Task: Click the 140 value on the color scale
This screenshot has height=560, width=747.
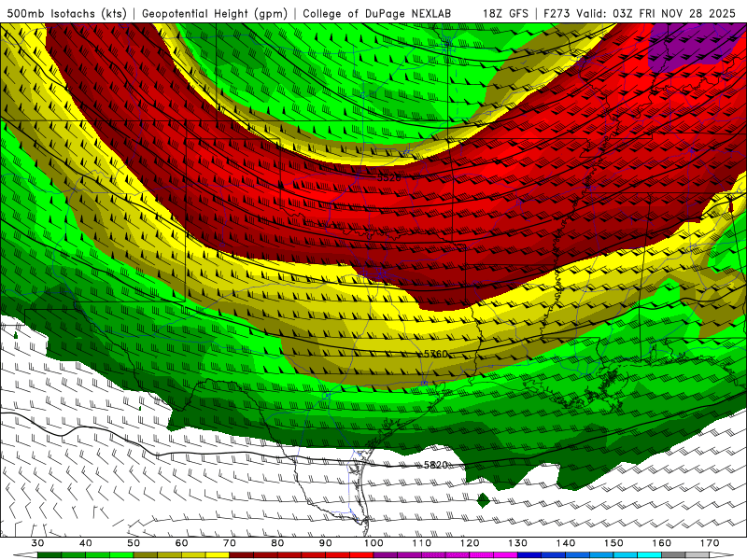Action: [566, 543]
